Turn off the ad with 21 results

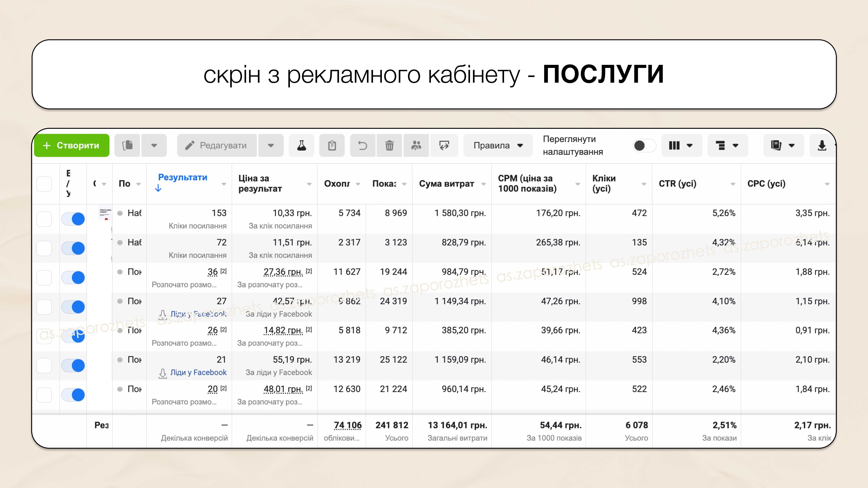point(73,365)
